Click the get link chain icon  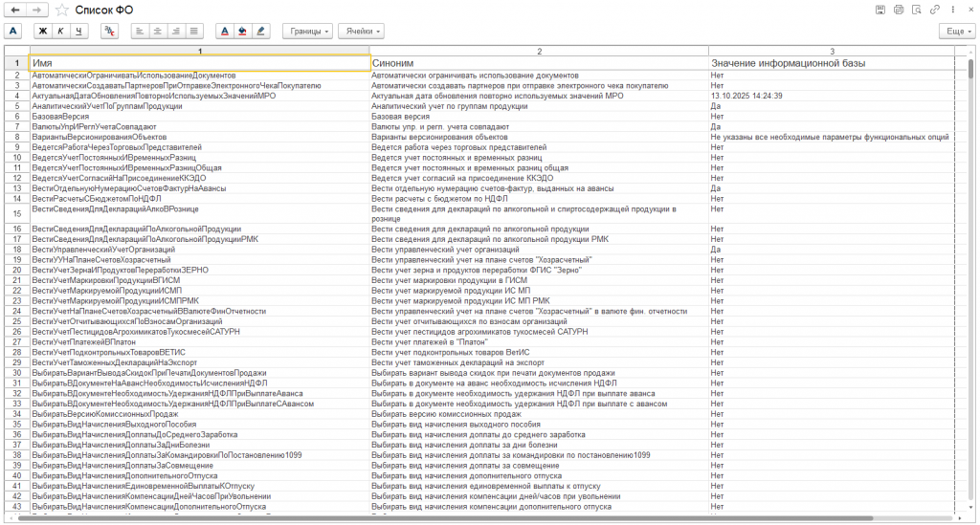[x=934, y=10]
